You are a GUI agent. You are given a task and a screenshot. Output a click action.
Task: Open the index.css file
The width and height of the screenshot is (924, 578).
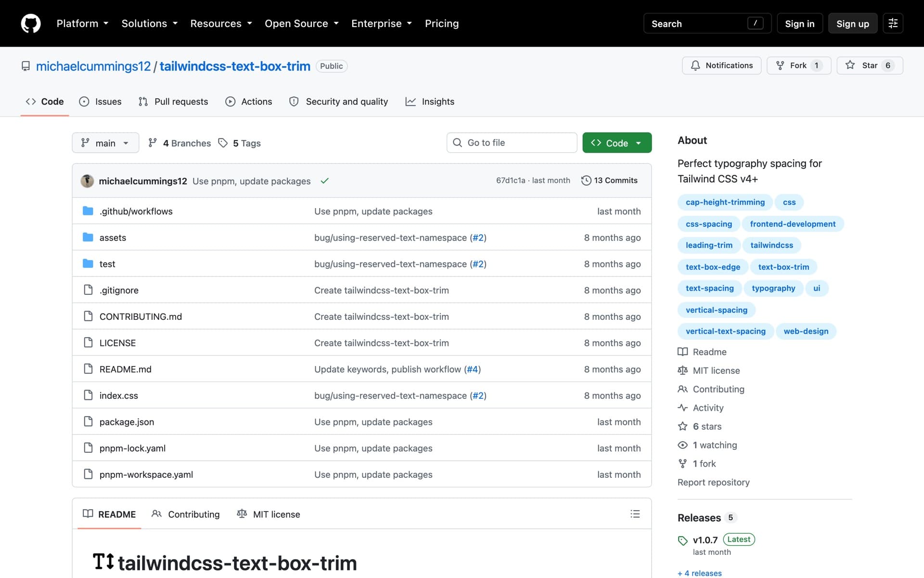118,395
